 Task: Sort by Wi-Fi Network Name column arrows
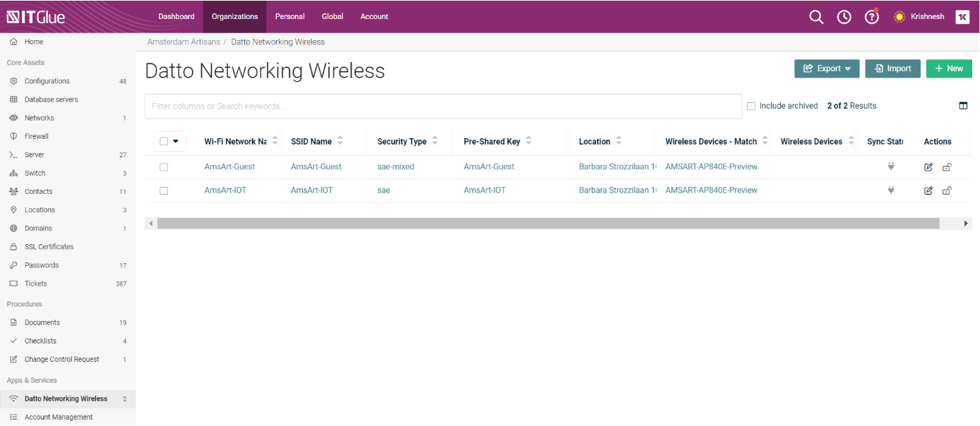point(275,141)
